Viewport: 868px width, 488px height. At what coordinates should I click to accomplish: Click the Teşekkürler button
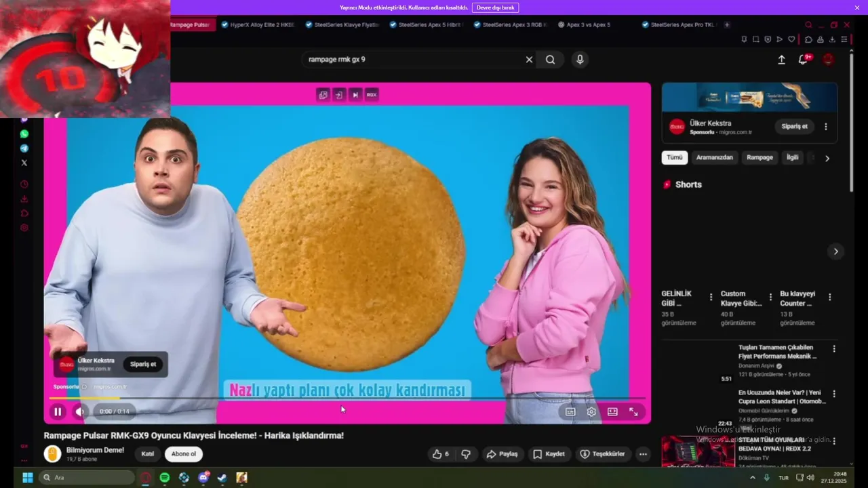click(603, 454)
